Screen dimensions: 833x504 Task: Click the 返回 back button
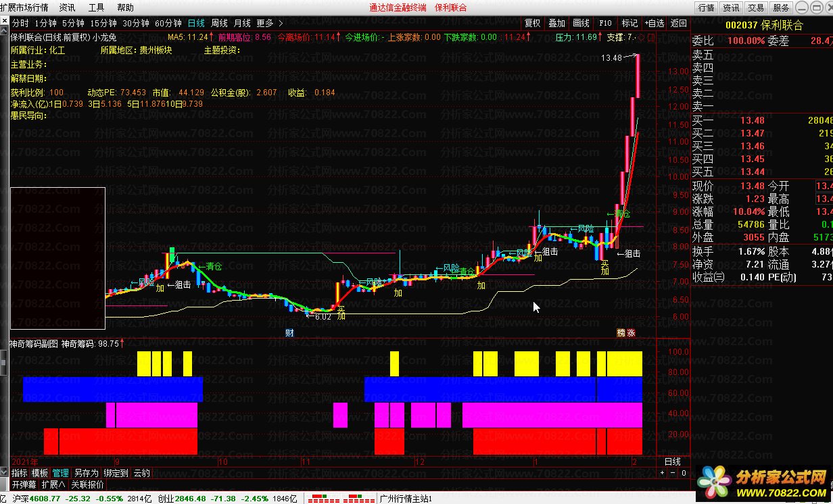[678, 23]
